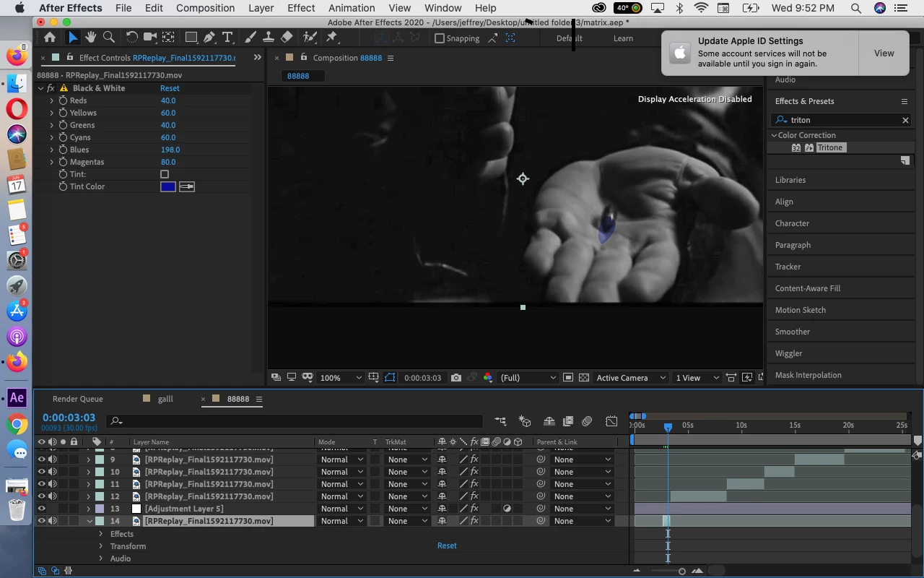The image size is (924, 578).
Task: Clear the effects search field
Action: (x=905, y=120)
